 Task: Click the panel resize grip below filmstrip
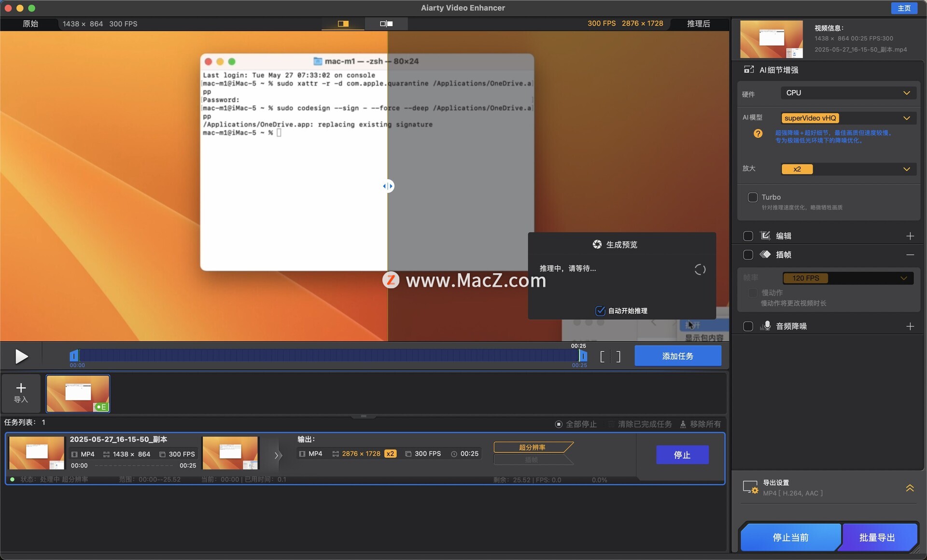(364, 416)
